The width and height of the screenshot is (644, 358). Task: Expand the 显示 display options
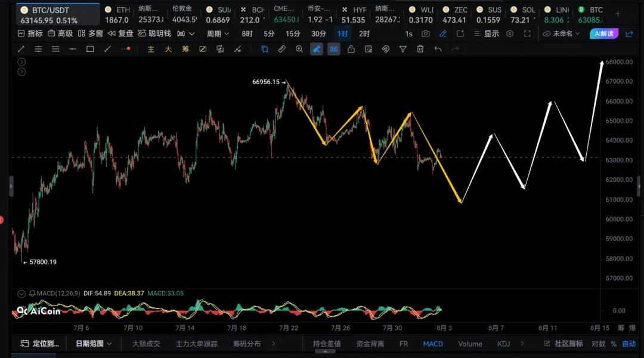(x=487, y=33)
